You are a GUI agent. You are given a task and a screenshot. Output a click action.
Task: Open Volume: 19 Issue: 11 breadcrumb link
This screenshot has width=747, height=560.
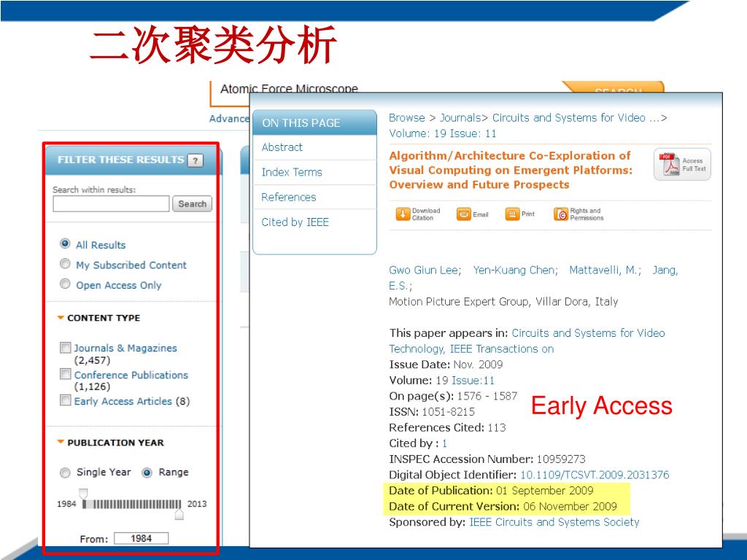coord(443,133)
